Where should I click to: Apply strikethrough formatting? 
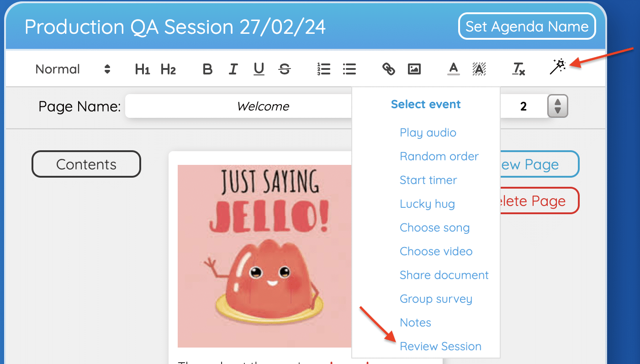285,69
